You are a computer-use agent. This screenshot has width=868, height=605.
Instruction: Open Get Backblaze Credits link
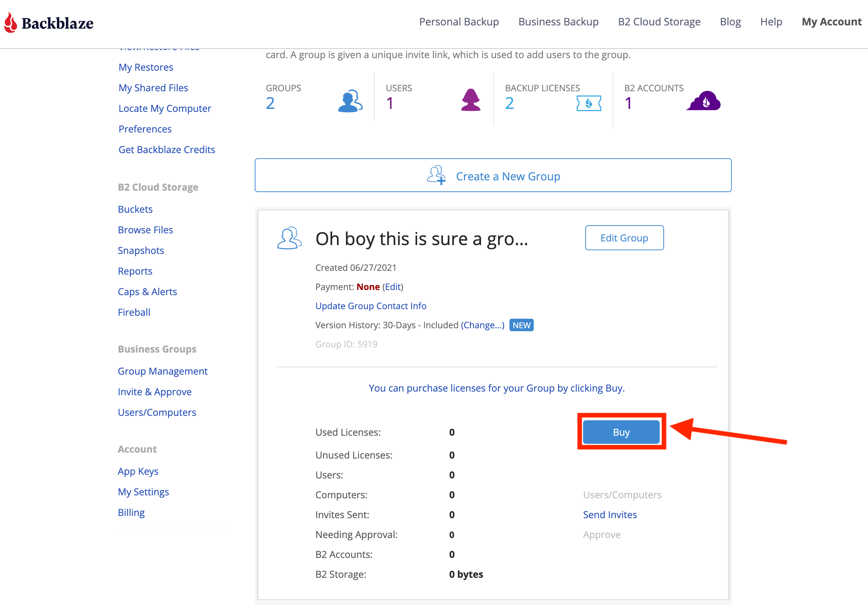(167, 150)
